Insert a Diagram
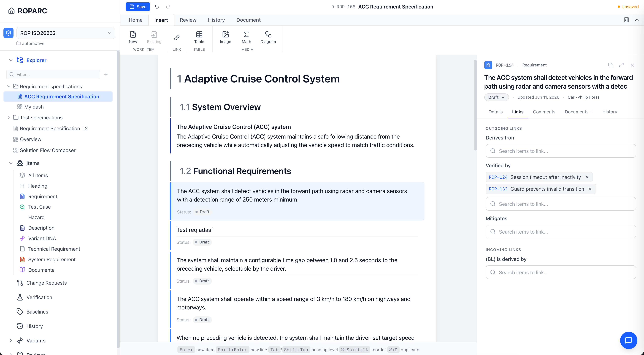The image size is (644, 355). click(x=268, y=37)
